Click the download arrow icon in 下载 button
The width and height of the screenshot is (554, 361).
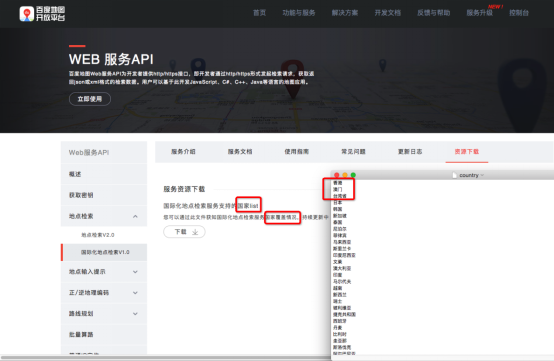pyautogui.click(x=195, y=232)
